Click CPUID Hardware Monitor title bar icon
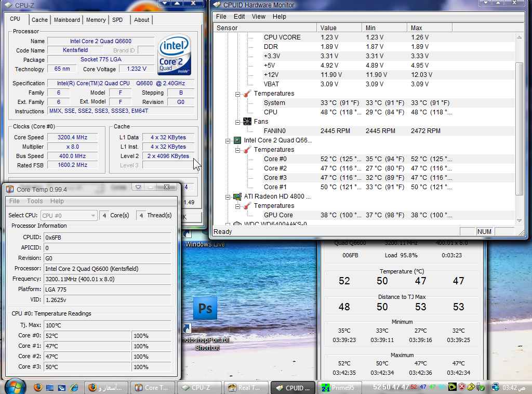Viewport: 532px width, 394px height. click(217, 5)
